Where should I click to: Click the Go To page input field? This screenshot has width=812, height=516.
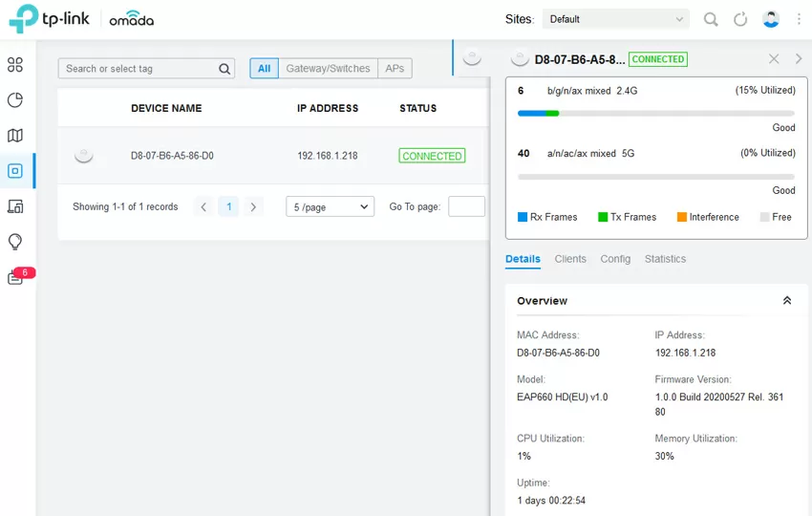(x=466, y=206)
